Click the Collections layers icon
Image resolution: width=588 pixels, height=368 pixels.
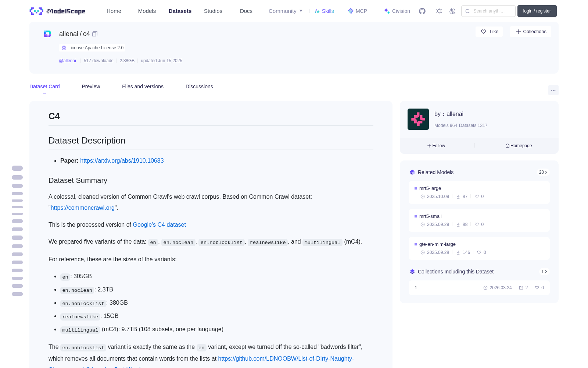412,272
